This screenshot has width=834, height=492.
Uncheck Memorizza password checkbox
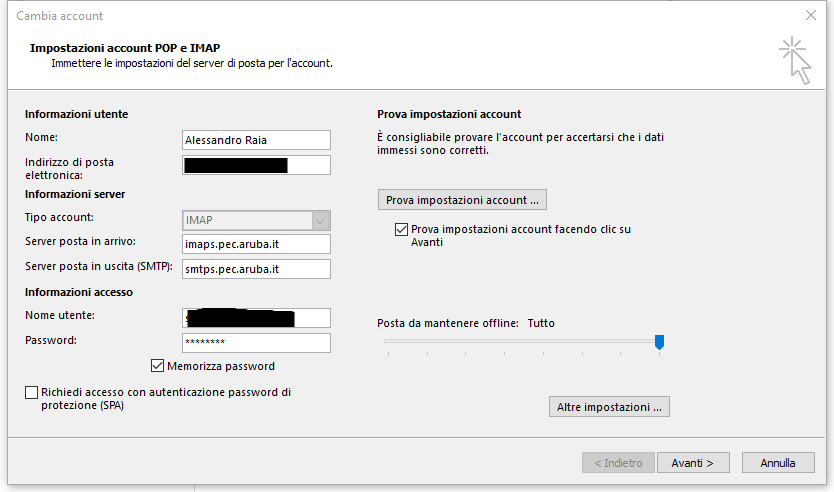click(x=157, y=365)
